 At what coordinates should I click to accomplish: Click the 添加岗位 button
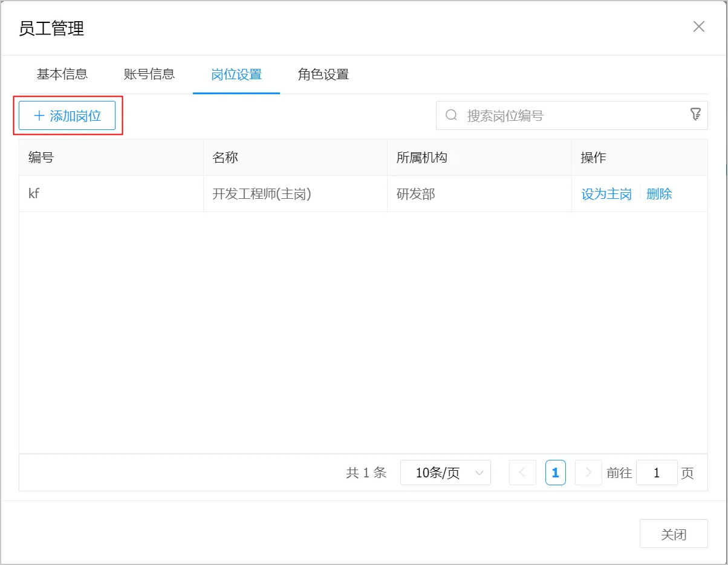tap(67, 115)
